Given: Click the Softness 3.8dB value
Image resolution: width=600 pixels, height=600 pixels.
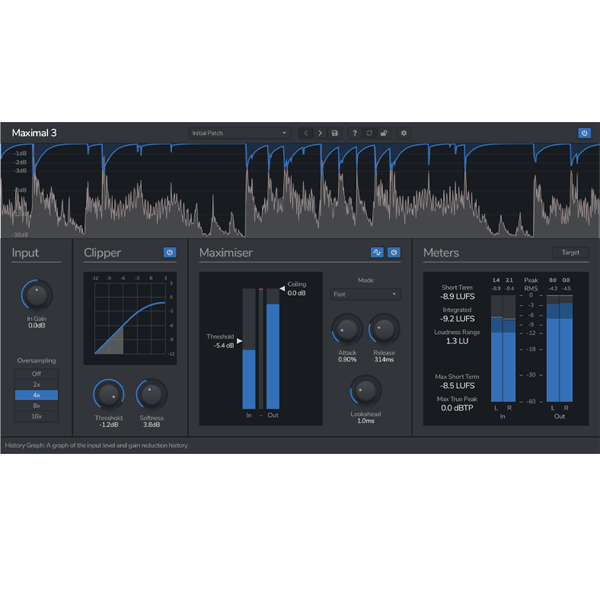Looking at the screenshot, I should point(152,425).
